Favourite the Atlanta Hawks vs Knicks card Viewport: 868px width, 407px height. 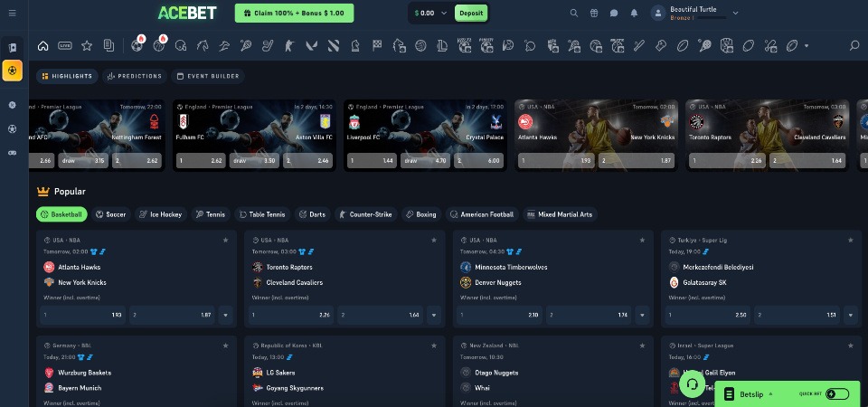[x=225, y=241]
